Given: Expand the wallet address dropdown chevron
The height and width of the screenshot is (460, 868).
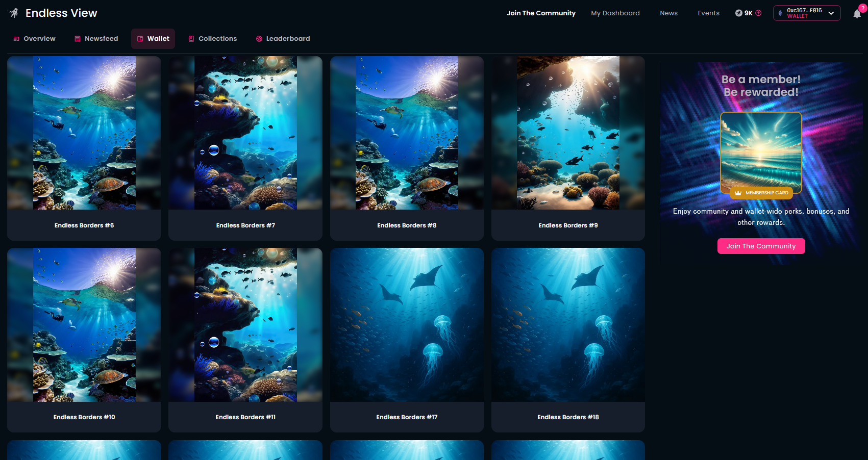Looking at the screenshot, I should [x=831, y=13].
